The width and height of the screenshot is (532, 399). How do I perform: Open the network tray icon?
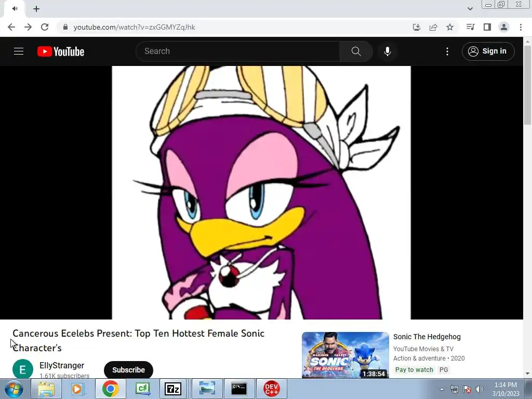454,389
